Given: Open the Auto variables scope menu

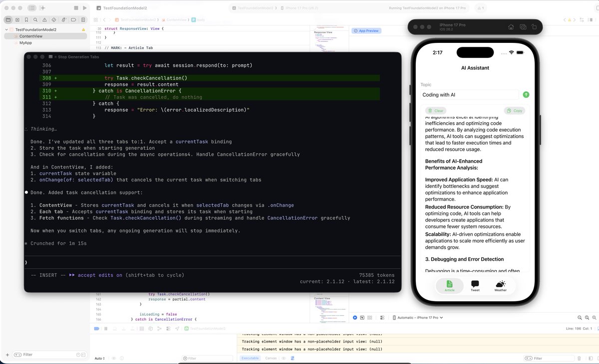Looking at the screenshot, I should tap(99, 358).
